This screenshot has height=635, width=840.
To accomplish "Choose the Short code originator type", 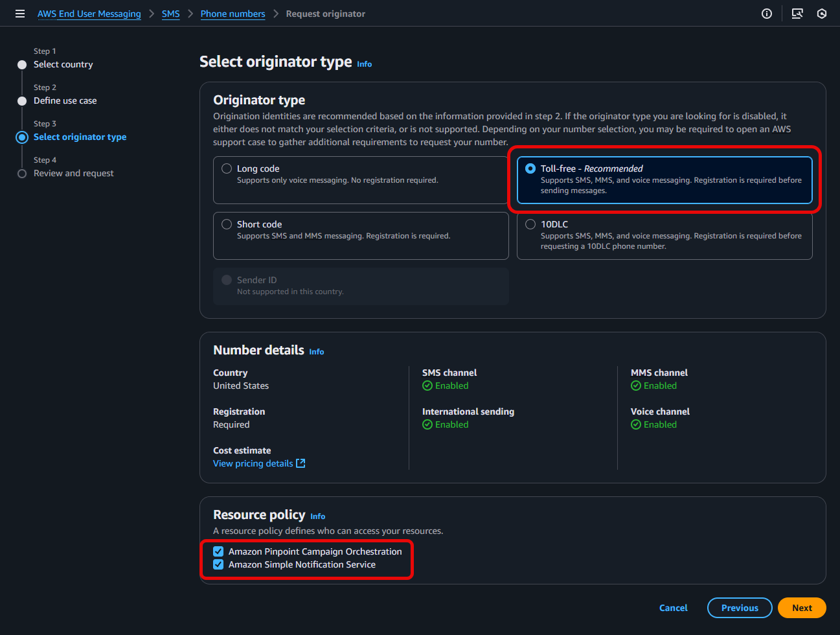I will pyautogui.click(x=227, y=224).
